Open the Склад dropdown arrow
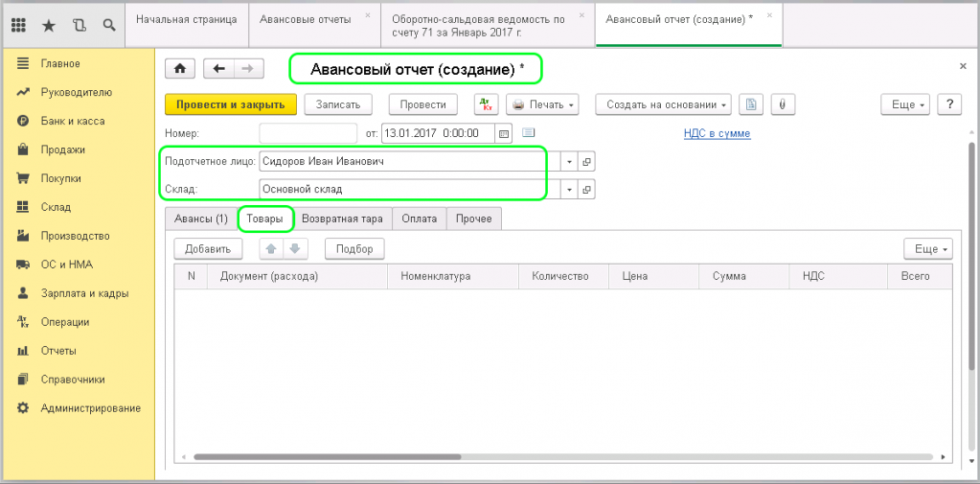This screenshot has width=980, height=484. (569, 189)
